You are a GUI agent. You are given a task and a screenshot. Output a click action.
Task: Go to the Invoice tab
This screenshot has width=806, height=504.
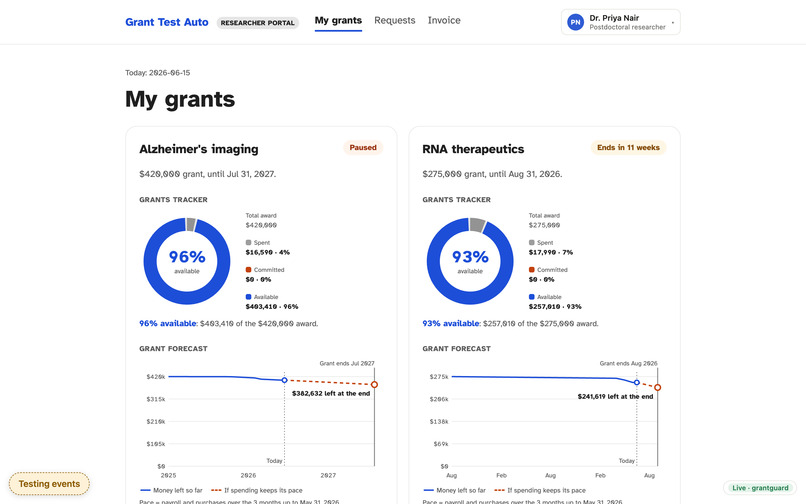(444, 21)
